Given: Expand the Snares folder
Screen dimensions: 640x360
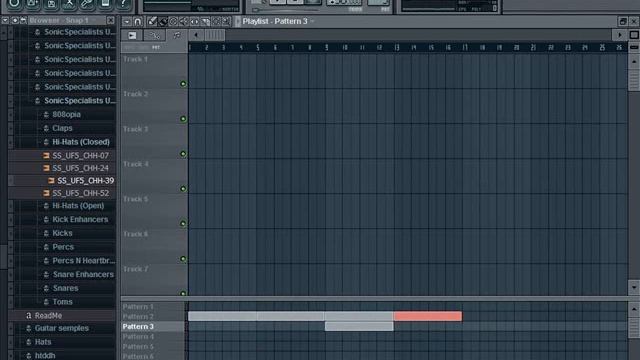Looking at the screenshot, I should coord(65,288).
